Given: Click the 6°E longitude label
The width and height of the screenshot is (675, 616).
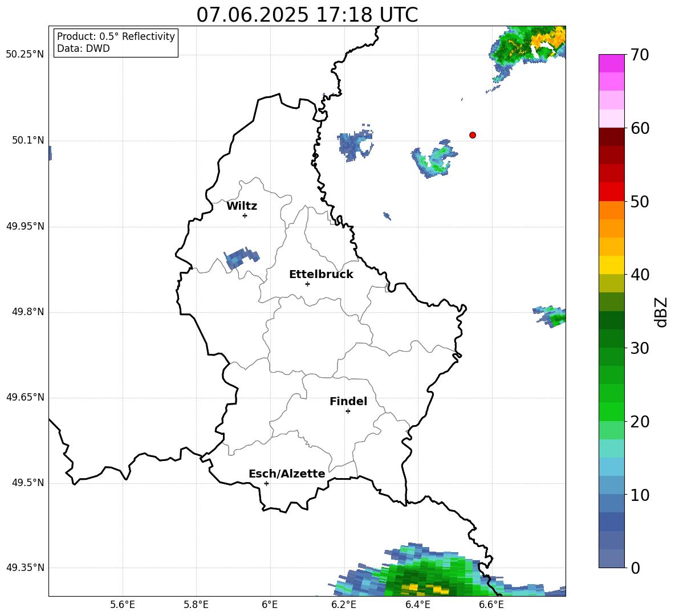Looking at the screenshot, I should click(x=270, y=605).
